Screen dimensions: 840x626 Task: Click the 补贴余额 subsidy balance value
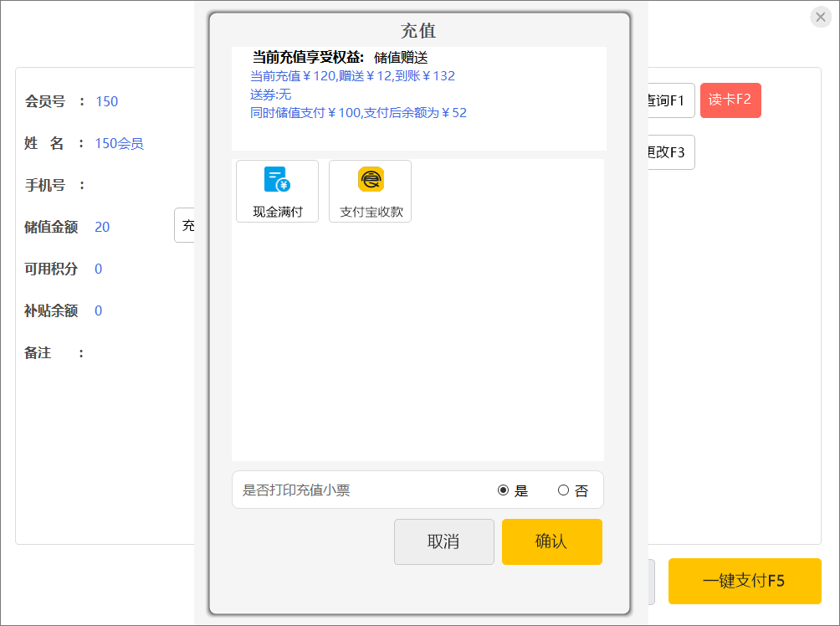(x=98, y=310)
